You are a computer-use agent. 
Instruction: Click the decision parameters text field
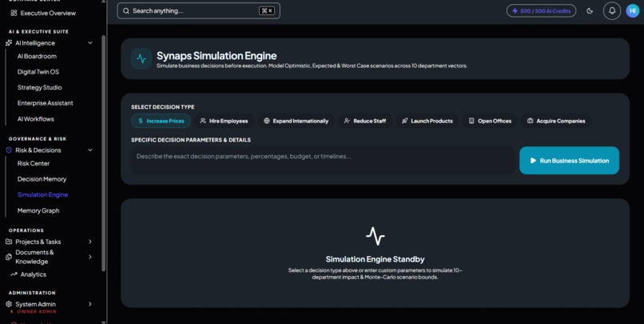coord(323,160)
